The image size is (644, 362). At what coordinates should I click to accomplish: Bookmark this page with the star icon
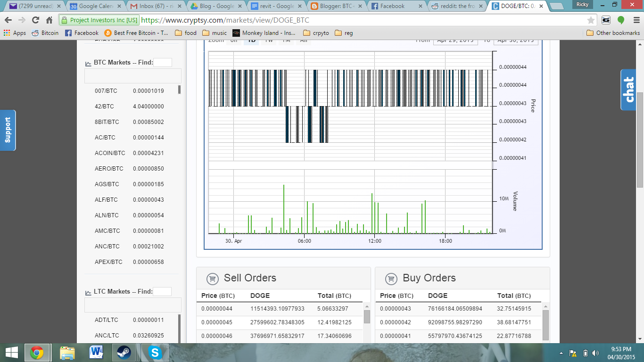click(591, 20)
